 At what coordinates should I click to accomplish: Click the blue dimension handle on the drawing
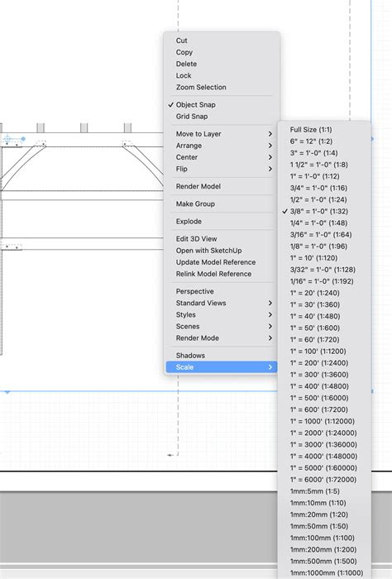point(23,139)
